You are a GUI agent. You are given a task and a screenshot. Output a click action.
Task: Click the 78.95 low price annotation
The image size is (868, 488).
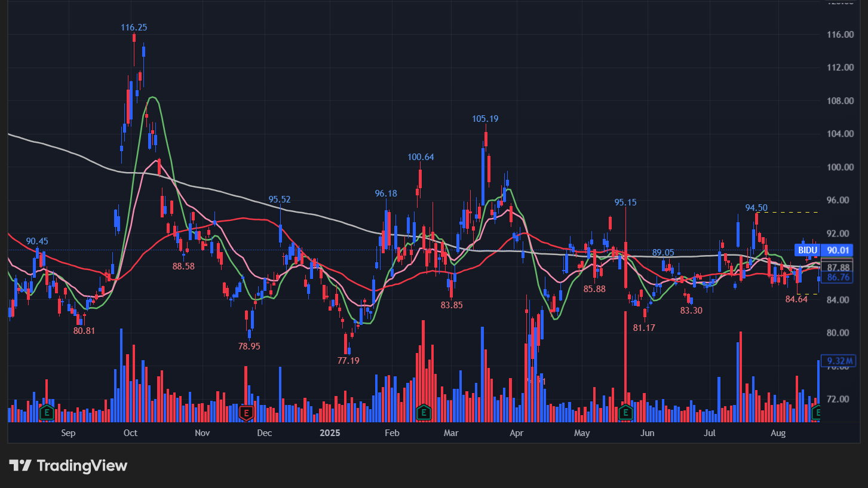click(249, 346)
